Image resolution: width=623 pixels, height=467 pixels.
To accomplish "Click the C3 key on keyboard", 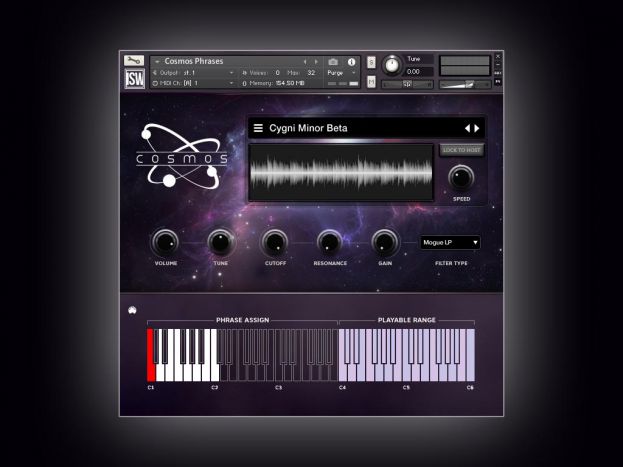I will (279, 374).
